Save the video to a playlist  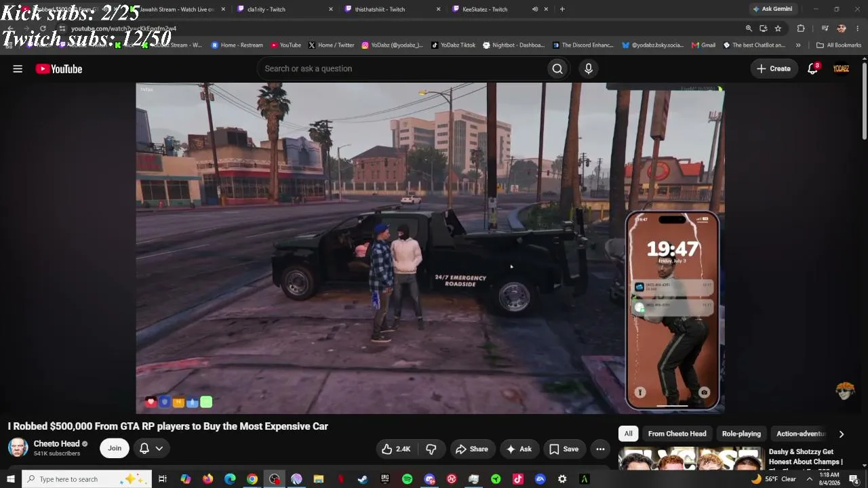point(564,449)
